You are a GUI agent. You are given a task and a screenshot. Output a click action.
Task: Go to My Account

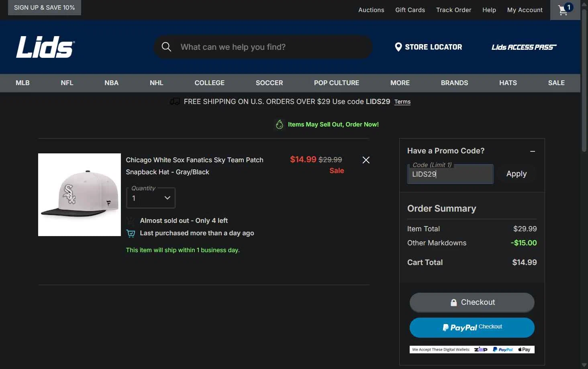click(525, 10)
